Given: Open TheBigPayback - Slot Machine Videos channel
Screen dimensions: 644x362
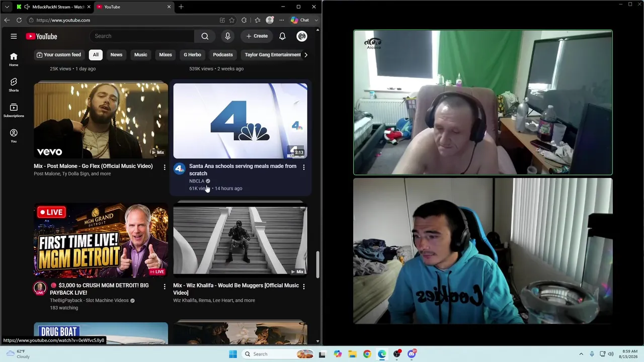Looking at the screenshot, I should click(x=89, y=300).
